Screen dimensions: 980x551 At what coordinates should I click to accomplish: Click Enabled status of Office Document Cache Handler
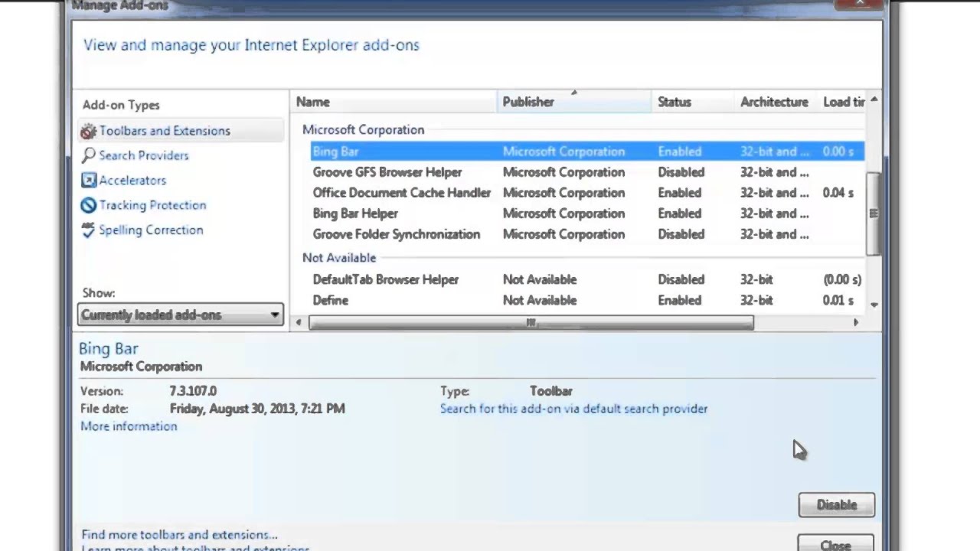[x=679, y=193]
